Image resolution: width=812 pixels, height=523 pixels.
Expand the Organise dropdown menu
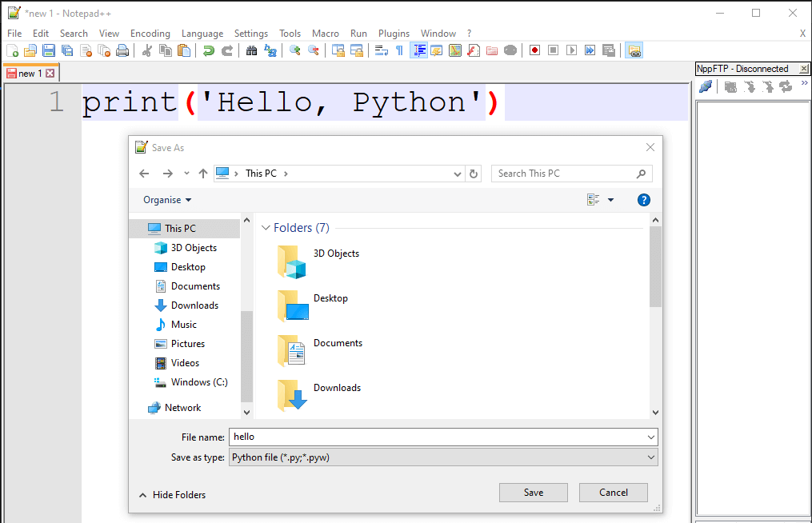coord(167,200)
